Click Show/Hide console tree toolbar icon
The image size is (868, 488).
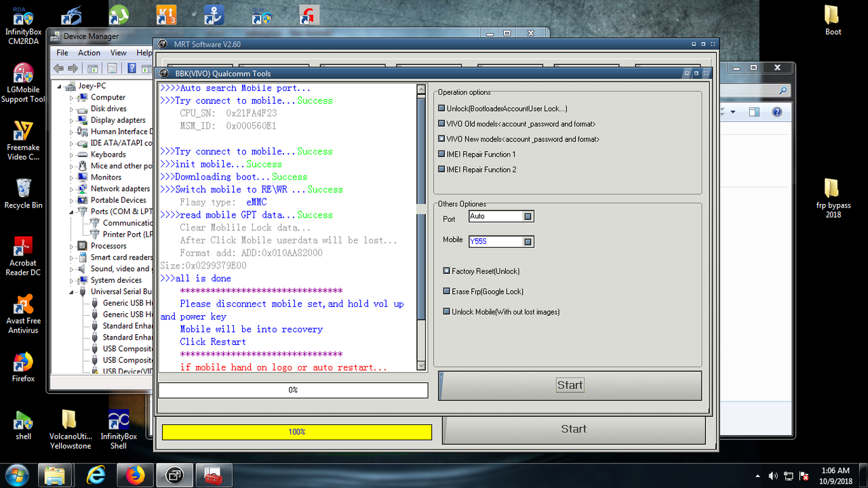(93, 68)
